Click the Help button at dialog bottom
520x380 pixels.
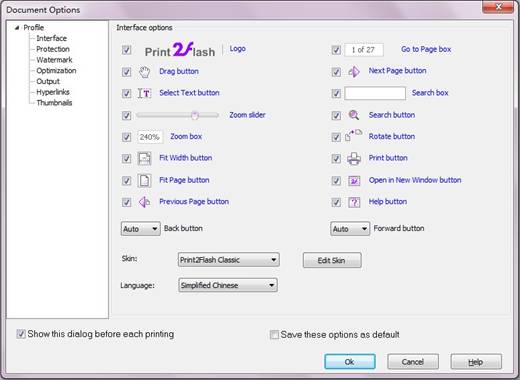point(476,362)
